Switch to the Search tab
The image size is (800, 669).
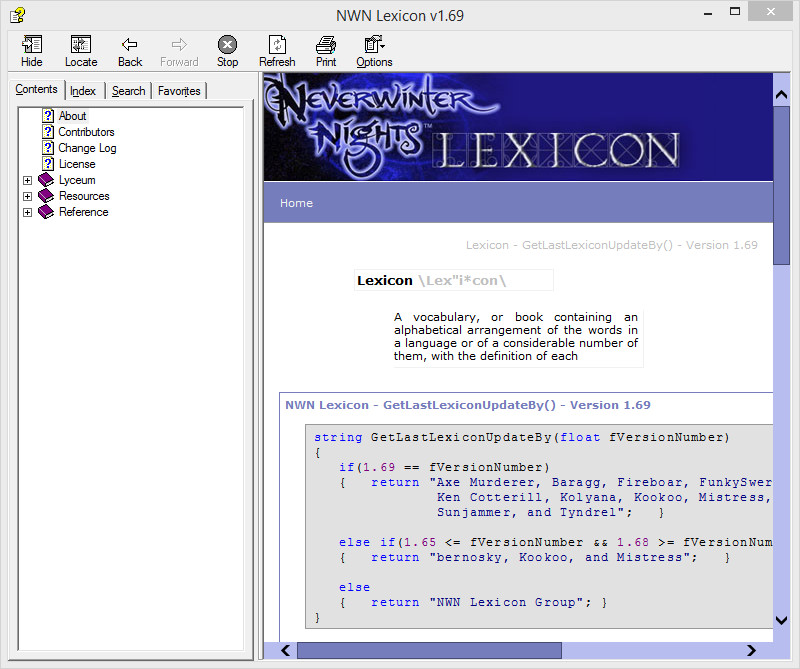tap(129, 91)
